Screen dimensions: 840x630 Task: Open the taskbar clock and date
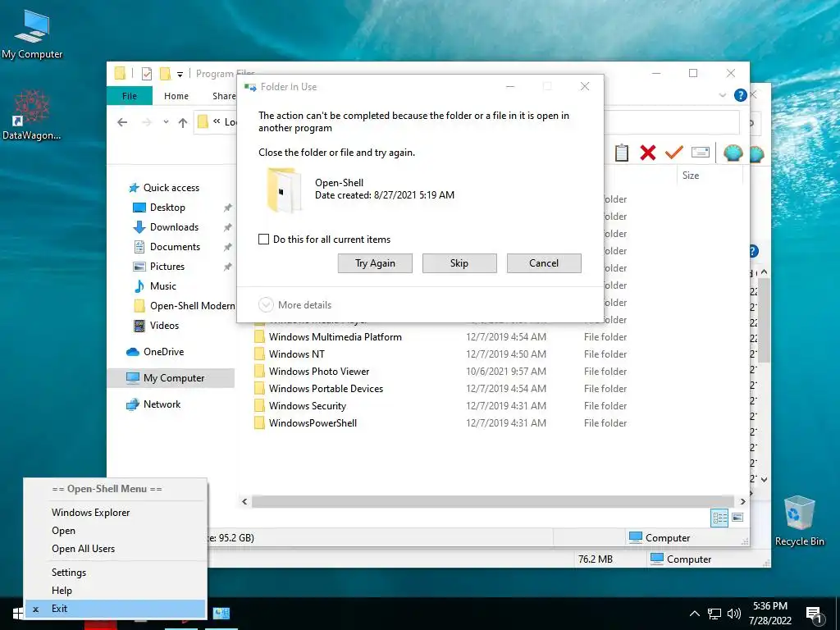pos(769,614)
